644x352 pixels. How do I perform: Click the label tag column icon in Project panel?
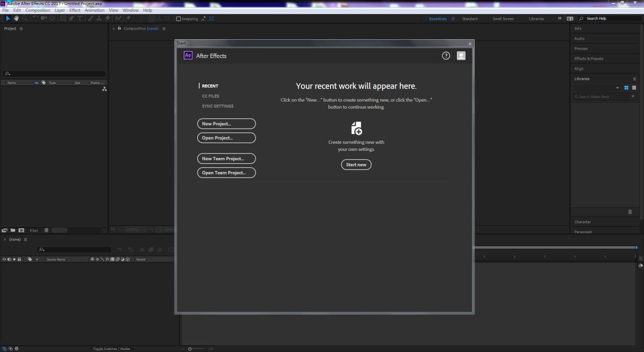44,82
